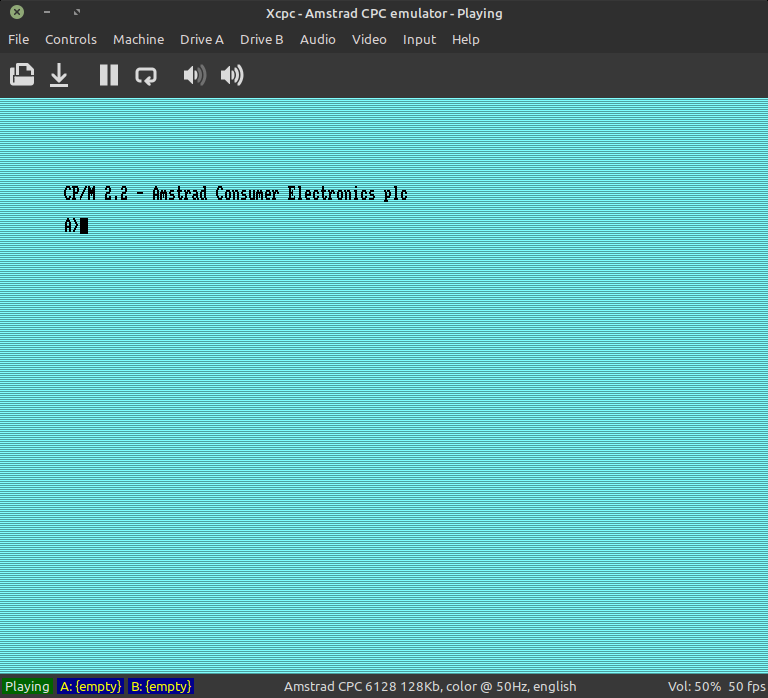Increase volume with the louder speaker icon
The width and height of the screenshot is (768, 698).
pyautogui.click(x=232, y=75)
